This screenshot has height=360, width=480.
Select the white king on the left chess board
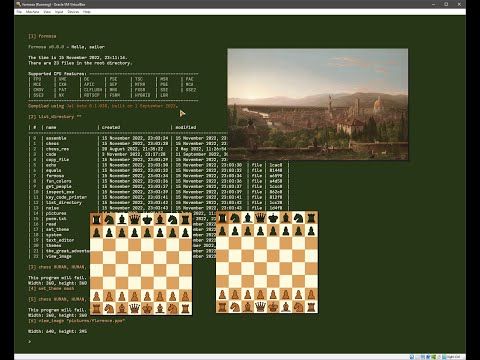[x=147, y=308]
